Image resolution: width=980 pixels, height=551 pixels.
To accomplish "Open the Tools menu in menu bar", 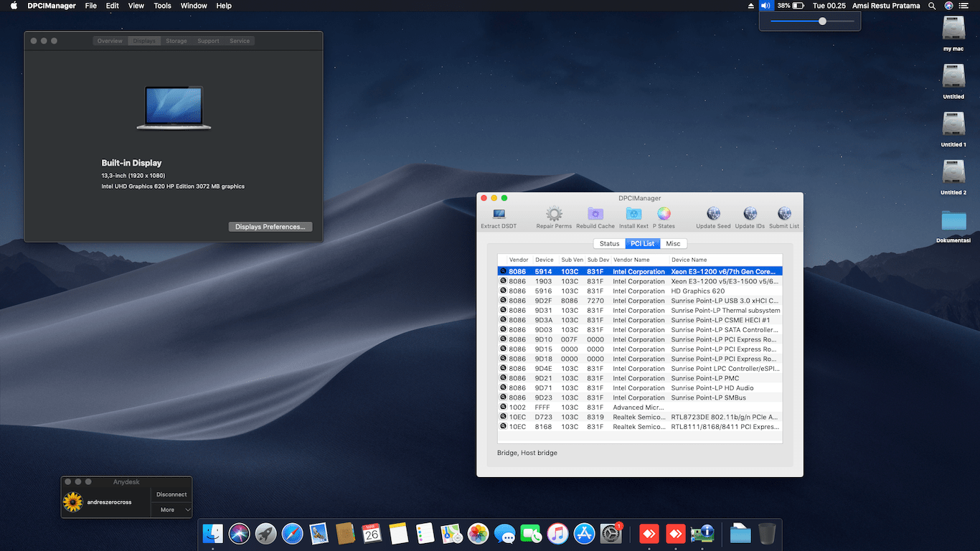I will point(162,6).
